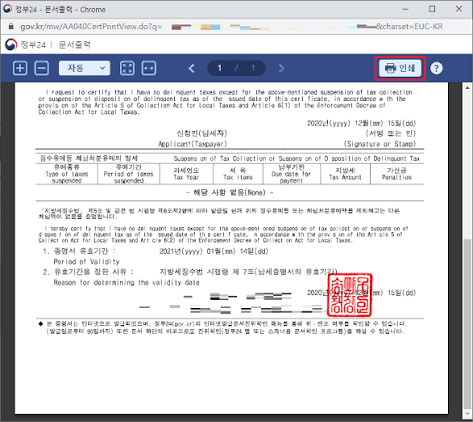Click the vertical scrollbar thumb
The image size is (473, 422).
(x=467, y=323)
